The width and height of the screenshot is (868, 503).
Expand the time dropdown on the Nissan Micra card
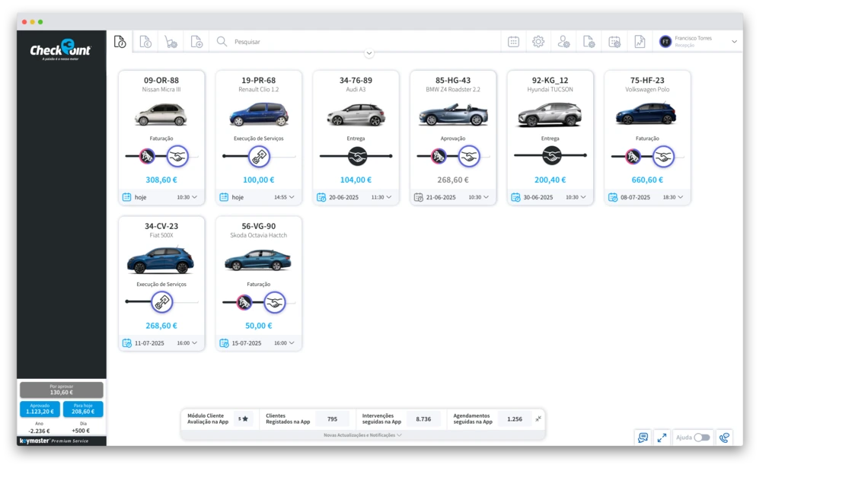click(x=194, y=197)
